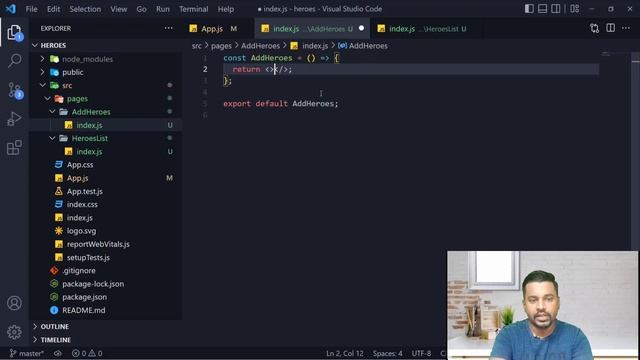Image resolution: width=640 pixels, height=360 pixels.
Task: Open Explorer more actions ellipsis
Action: pyautogui.click(x=169, y=28)
